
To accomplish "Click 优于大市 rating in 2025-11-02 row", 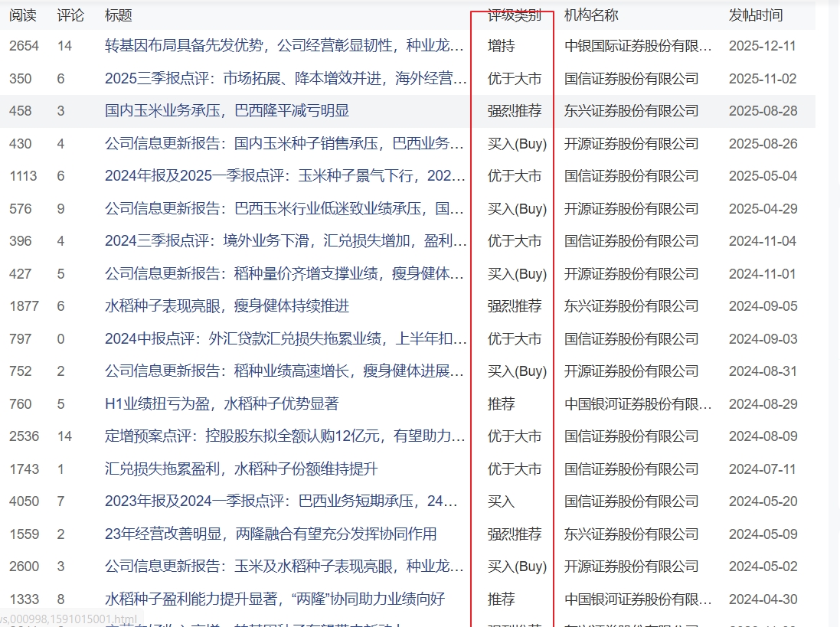I will click(x=515, y=79).
